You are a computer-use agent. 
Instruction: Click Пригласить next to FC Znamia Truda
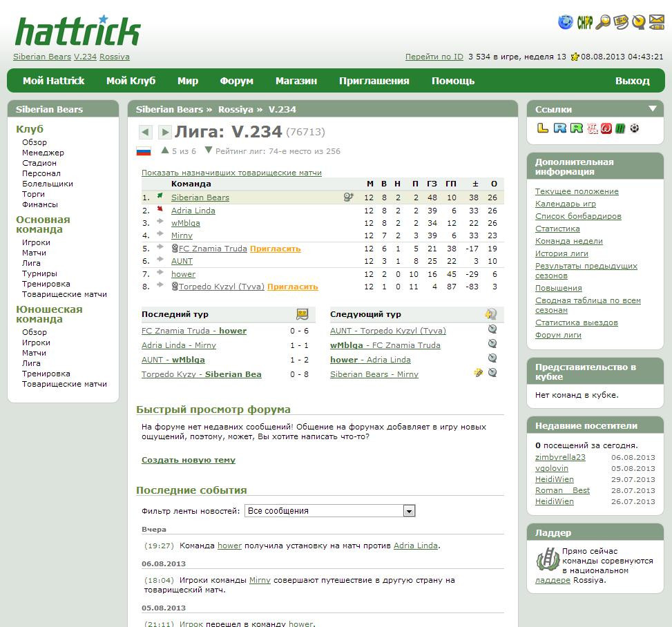coord(275,249)
